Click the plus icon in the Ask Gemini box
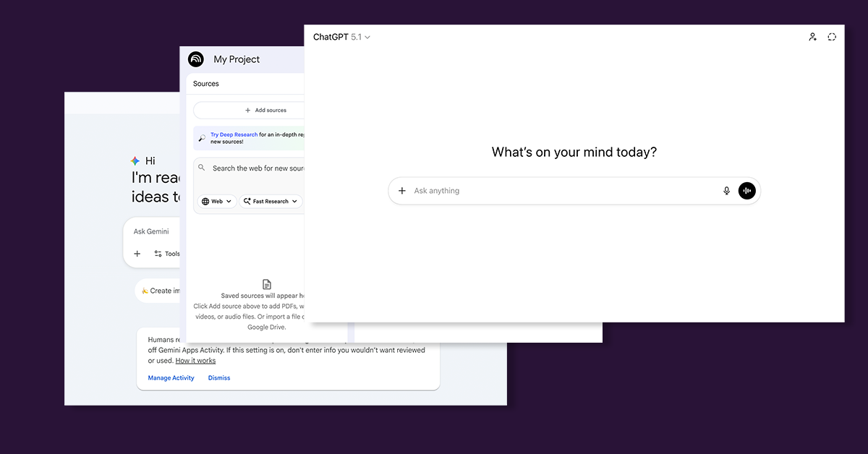The image size is (868, 454). point(137,254)
